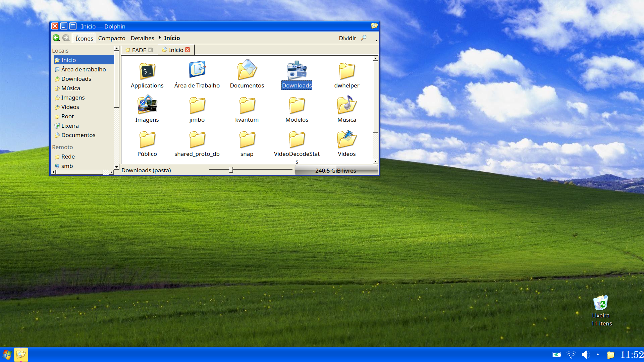Click the file view scroll-up arrow

tap(375, 59)
